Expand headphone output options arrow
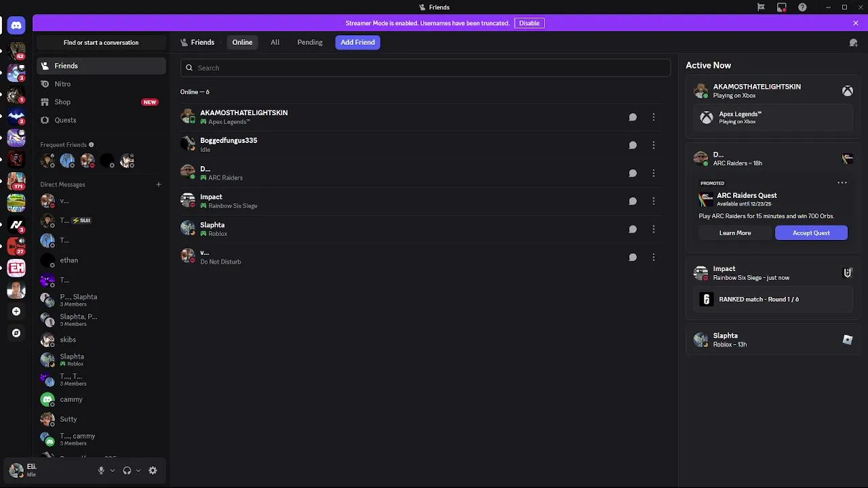 pos(138,470)
